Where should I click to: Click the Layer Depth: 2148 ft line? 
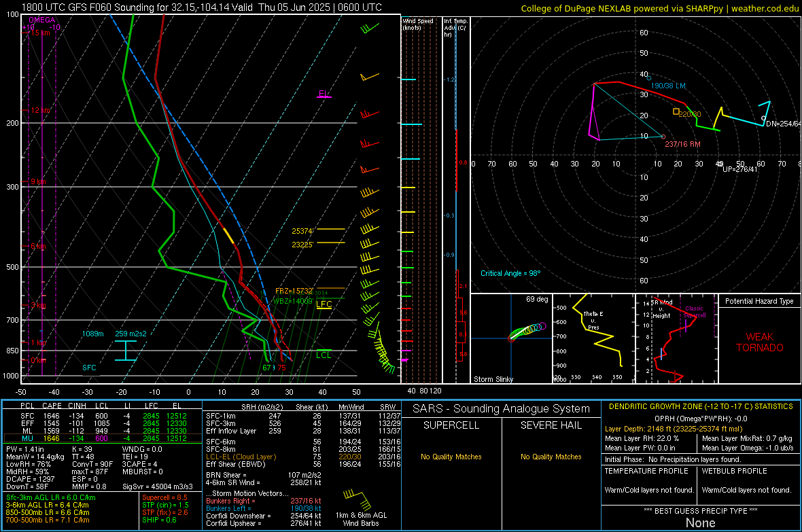coord(673,429)
